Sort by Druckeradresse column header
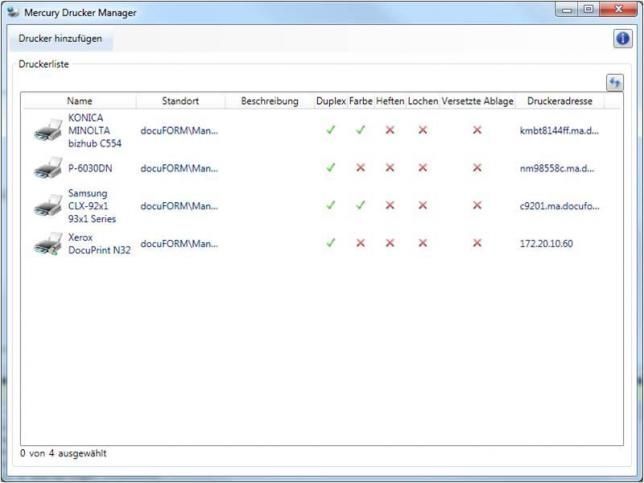Screen dimensions: 644x483 coord(559,101)
